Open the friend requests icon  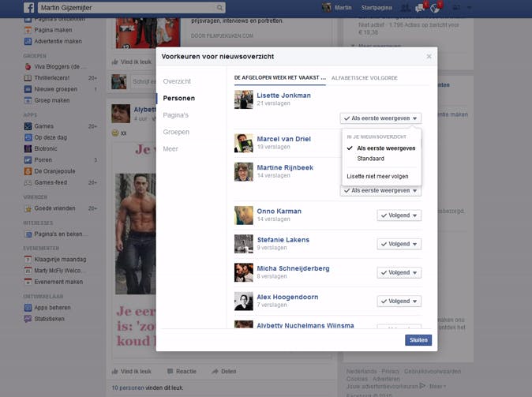click(x=405, y=7)
